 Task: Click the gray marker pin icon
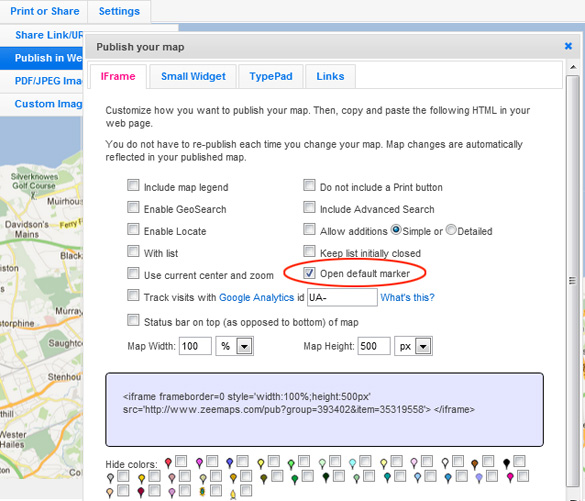(x=110, y=478)
